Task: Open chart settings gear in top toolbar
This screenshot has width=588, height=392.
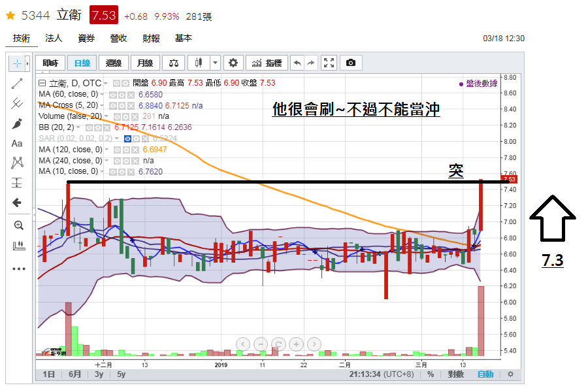Action: pos(233,63)
